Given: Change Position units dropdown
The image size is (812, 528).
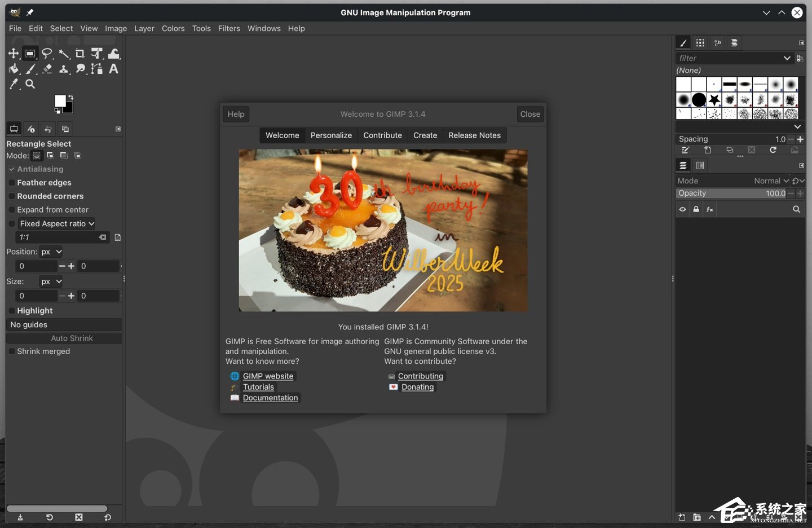Looking at the screenshot, I should click(x=51, y=252).
